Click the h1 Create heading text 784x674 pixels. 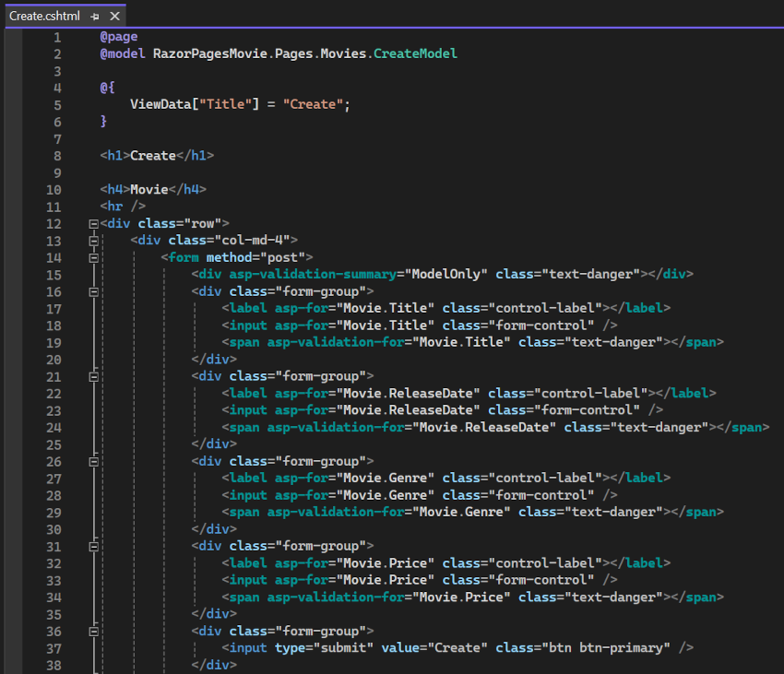point(153,155)
